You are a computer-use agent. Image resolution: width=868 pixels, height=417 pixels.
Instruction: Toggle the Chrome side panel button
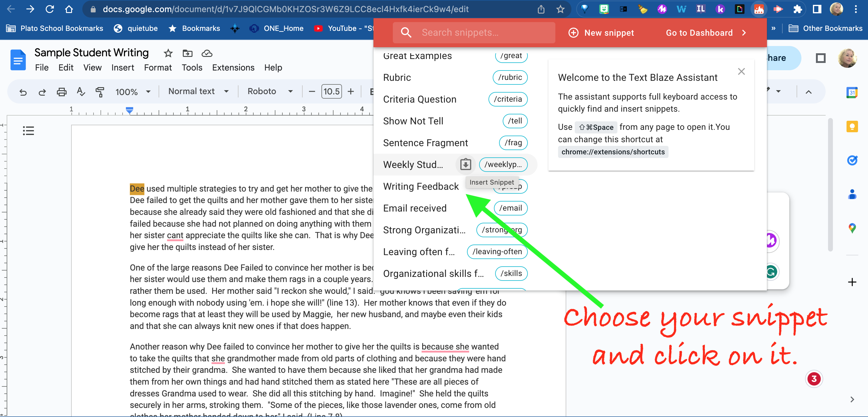[x=817, y=9]
